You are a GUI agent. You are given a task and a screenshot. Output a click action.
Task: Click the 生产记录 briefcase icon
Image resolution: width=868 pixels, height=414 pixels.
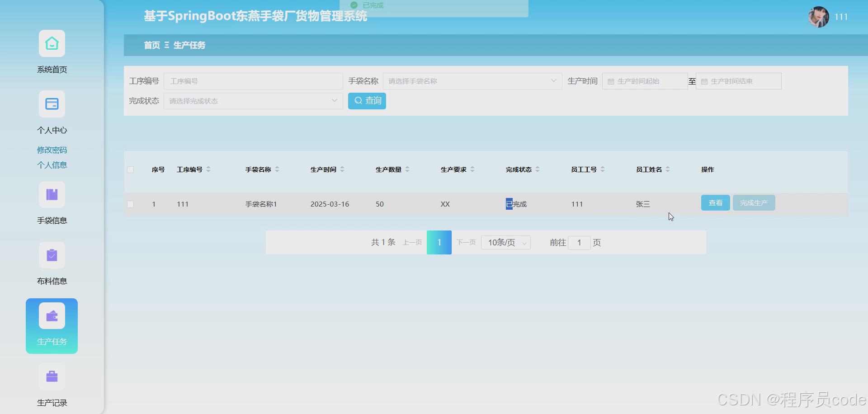coord(52,376)
